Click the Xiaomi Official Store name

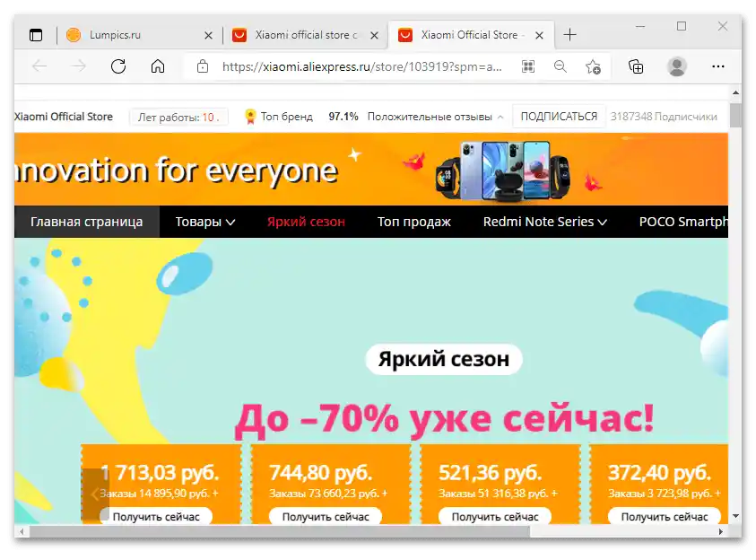(63, 117)
